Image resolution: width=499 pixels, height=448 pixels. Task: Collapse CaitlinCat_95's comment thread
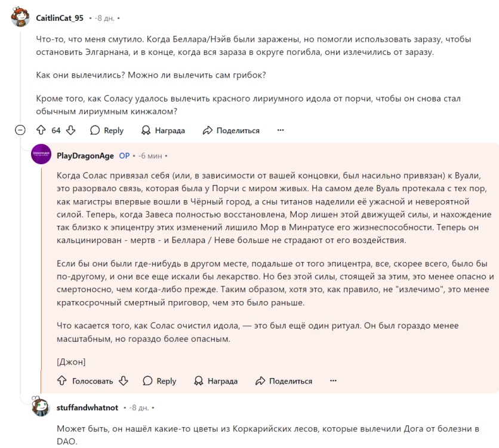[x=20, y=130]
